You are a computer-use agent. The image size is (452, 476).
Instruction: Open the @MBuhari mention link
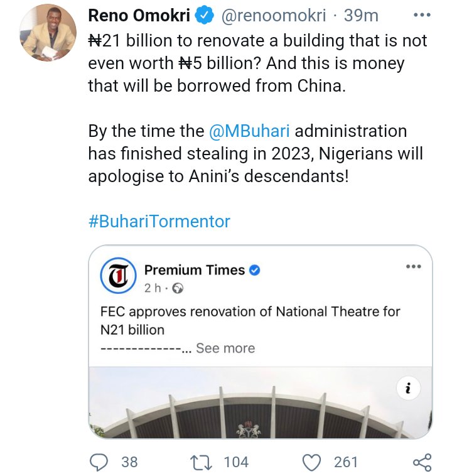click(x=249, y=132)
